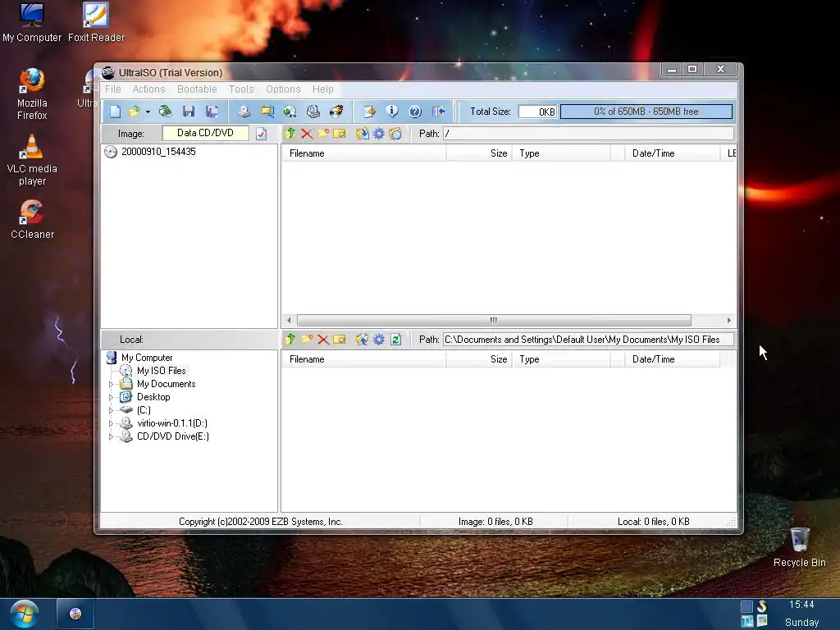Click the Save As multiple-floppy icon

(x=212, y=112)
